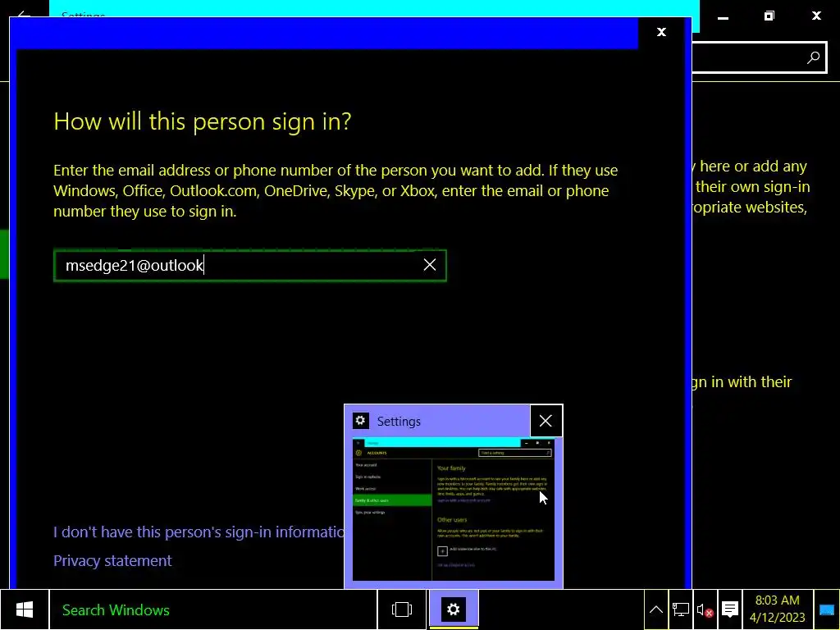Close the 'How will this person sign in?' dialog
The width and height of the screenshot is (840, 630).
(662, 32)
